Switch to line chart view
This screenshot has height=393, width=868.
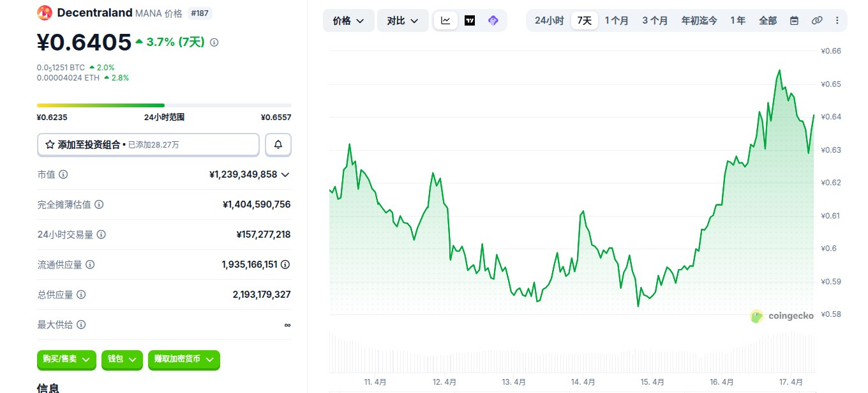point(445,20)
